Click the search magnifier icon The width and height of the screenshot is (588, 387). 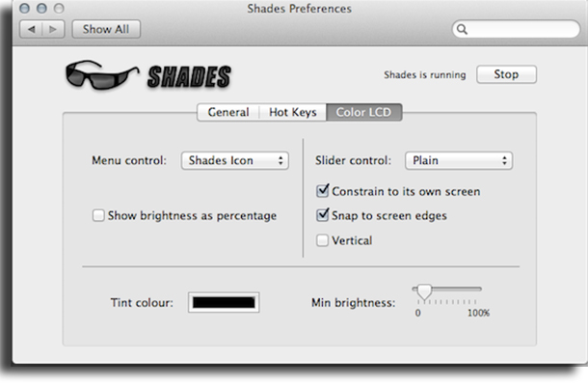click(x=462, y=29)
